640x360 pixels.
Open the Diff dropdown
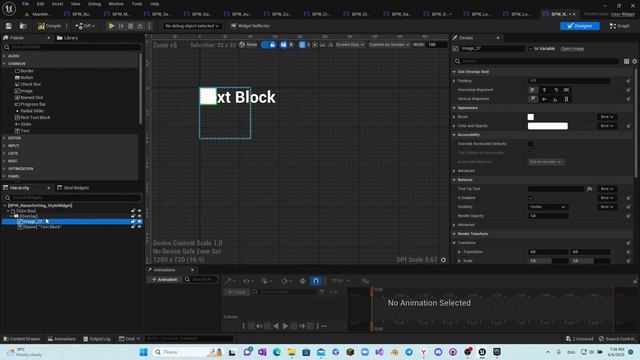point(85,26)
